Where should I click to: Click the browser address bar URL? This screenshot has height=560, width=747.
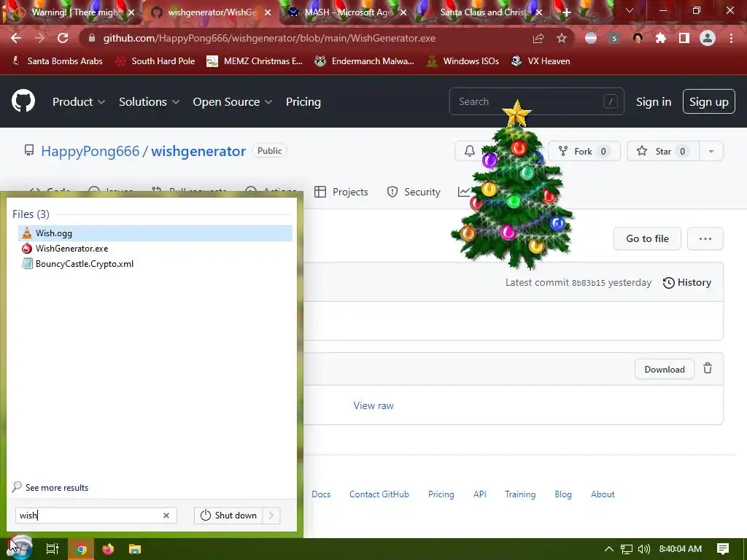269,38
